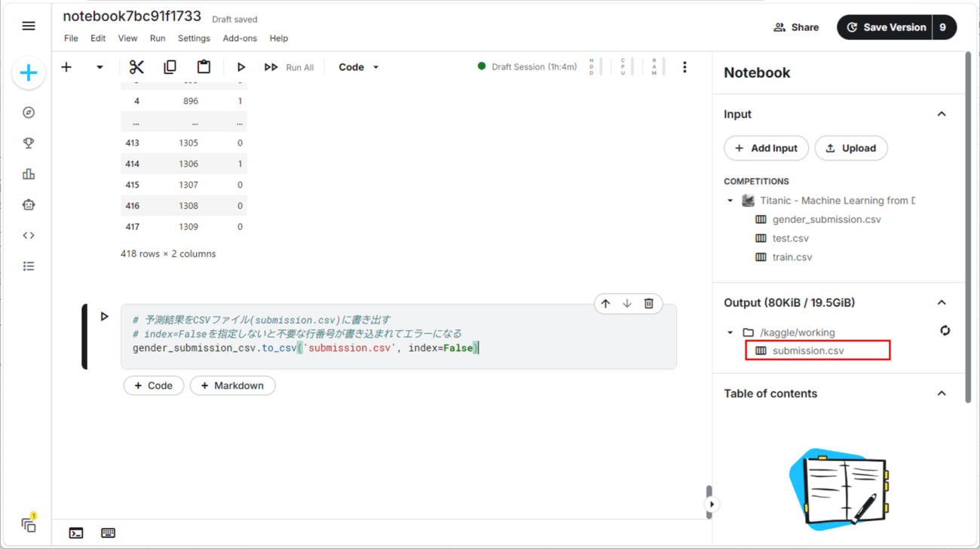Open the three-dot more options menu
This screenshot has width=980, height=549.
pos(684,67)
